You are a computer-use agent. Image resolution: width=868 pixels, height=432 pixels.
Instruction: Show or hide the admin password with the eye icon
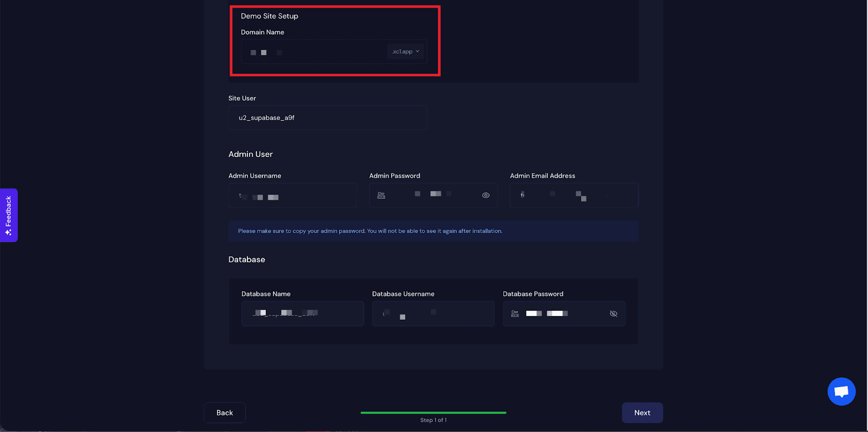(486, 196)
